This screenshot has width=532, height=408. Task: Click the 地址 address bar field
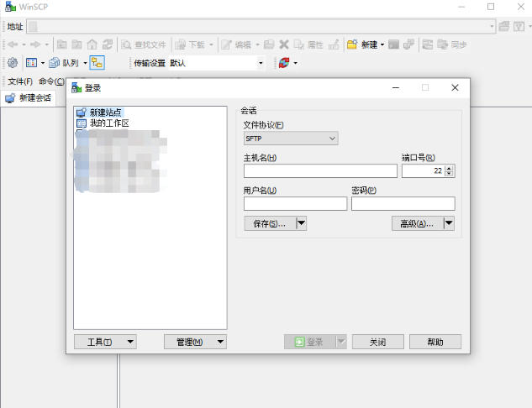[261, 26]
